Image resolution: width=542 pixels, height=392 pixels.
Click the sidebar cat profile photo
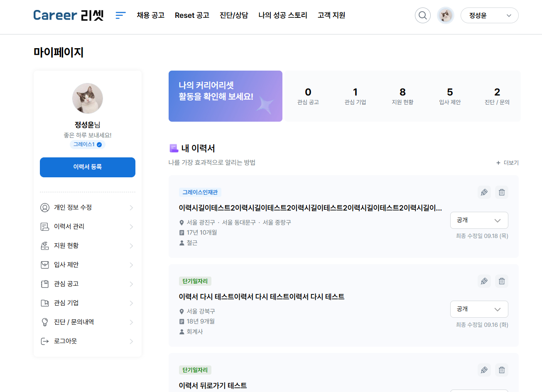pos(88,98)
